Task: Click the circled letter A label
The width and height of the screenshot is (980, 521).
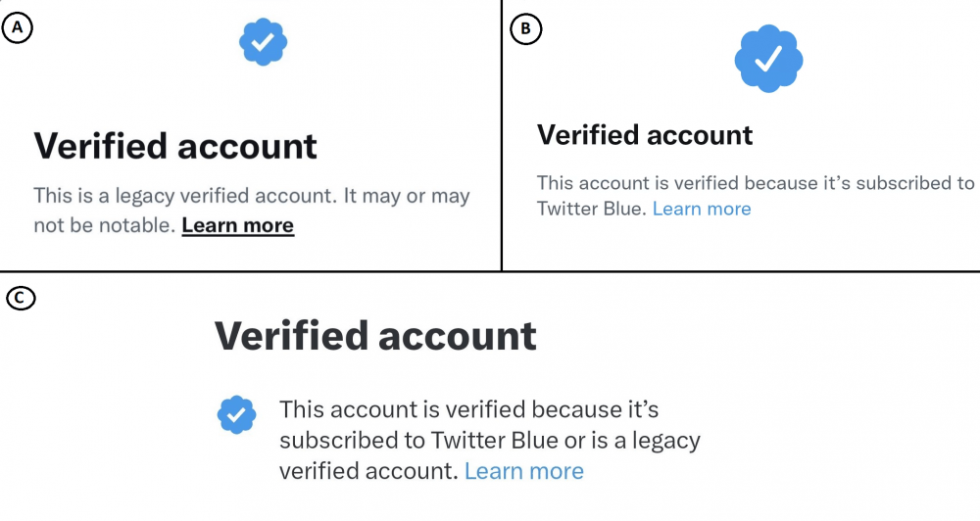Action: tap(17, 27)
